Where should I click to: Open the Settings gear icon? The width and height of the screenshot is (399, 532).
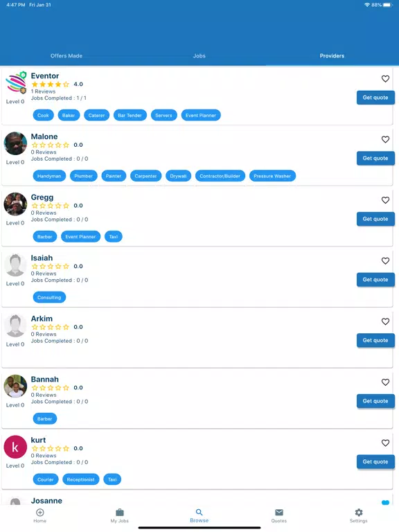(x=359, y=513)
